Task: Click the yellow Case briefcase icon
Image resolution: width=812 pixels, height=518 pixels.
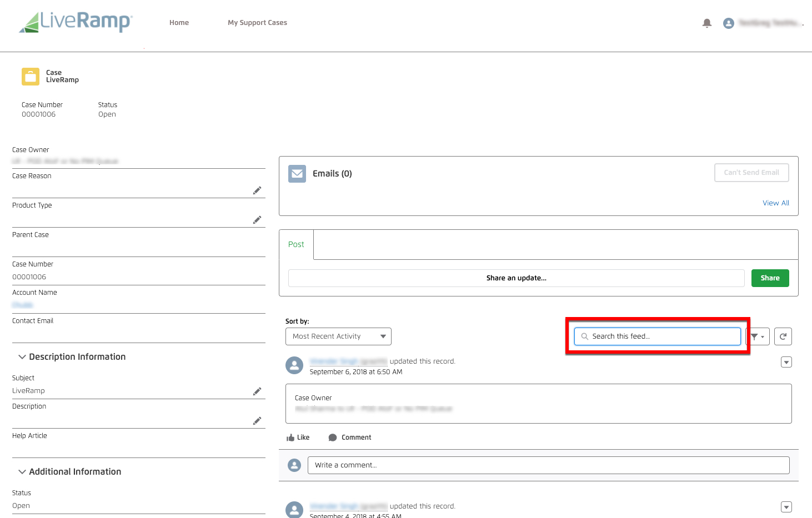Action: pos(31,77)
